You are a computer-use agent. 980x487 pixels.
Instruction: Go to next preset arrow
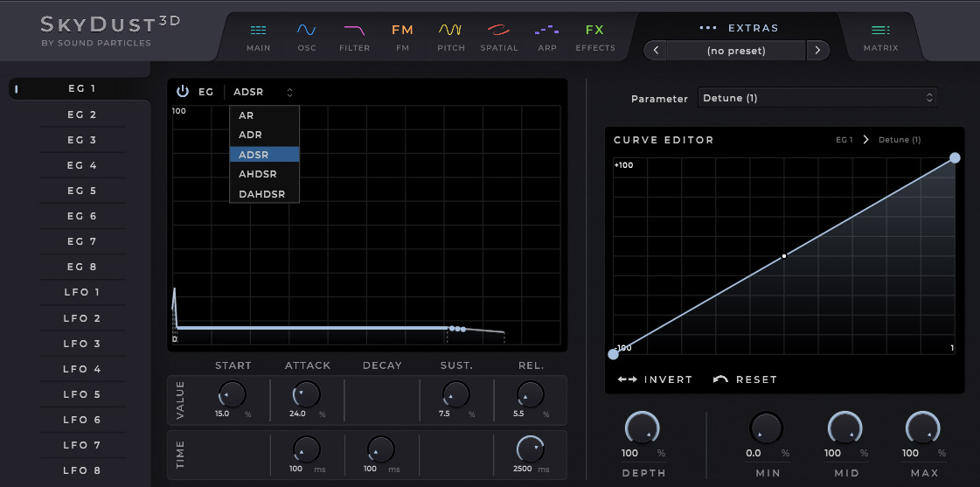[817, 51]
